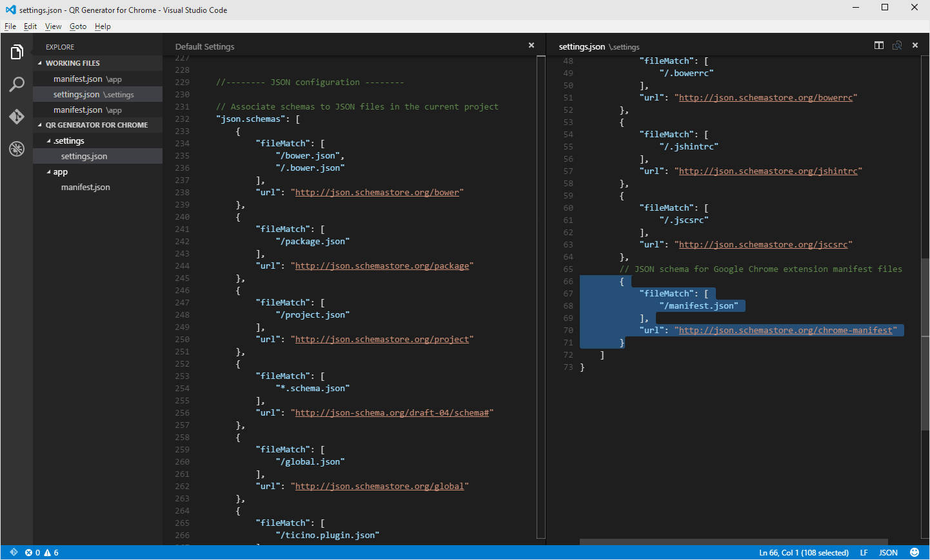The image size is (930, 560).
Task: Open the View menu
Action: 53,26
